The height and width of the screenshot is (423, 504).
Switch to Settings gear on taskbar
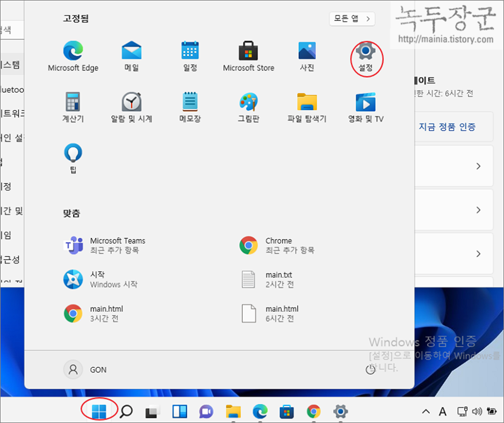coord(340,411)
